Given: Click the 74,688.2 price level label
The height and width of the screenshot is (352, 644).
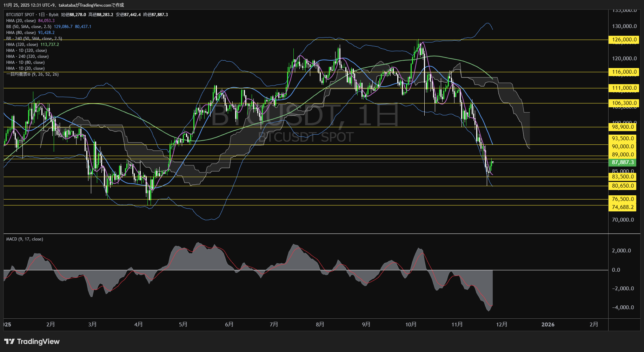Looking at the screenshot, I should [x=623, y=207].
